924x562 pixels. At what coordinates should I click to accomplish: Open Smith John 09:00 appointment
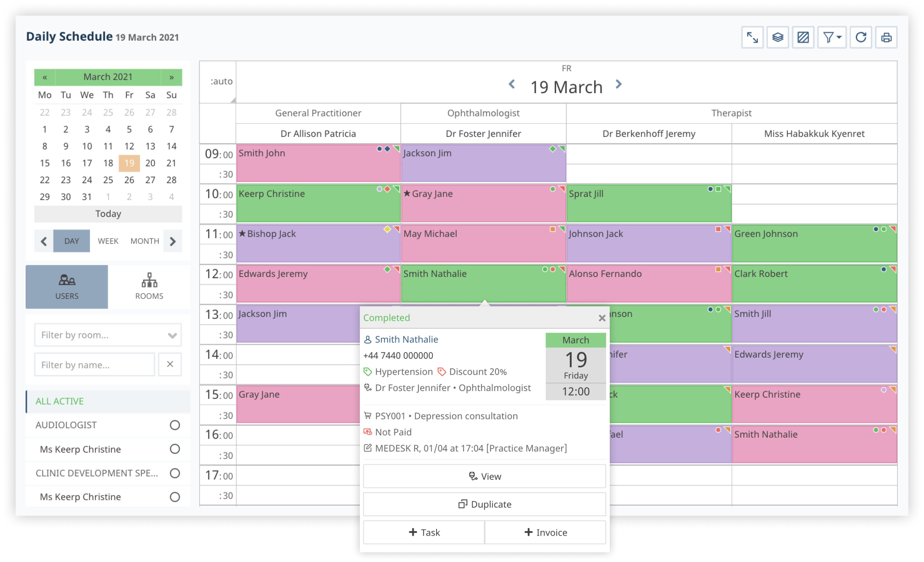coord(318,163)
